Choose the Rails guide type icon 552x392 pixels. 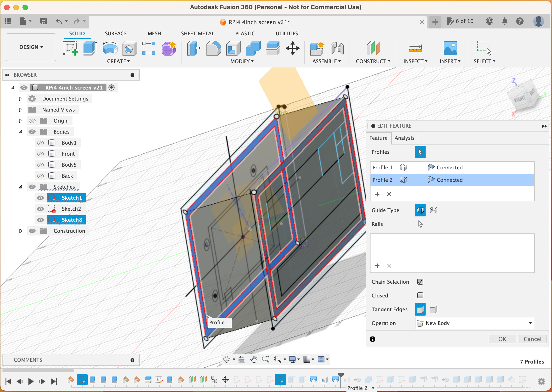[x=420, y=210]
